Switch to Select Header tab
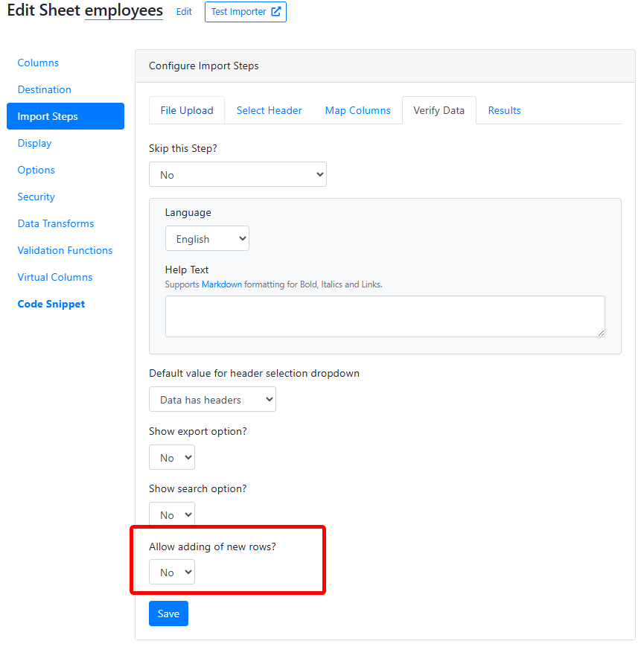The height and width of the screenshot is (647, 644). pyautogui.click(x=269, y=111)
